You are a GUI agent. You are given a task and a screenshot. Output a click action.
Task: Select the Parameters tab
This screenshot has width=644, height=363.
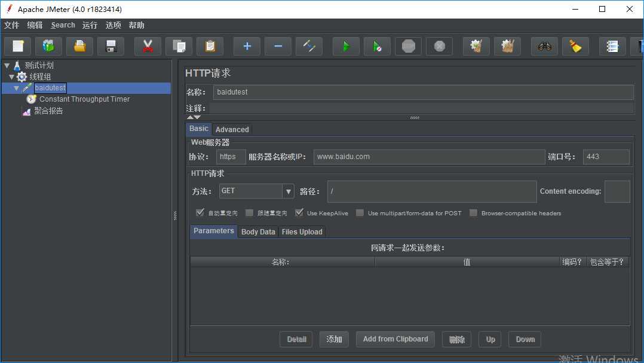(214, 231)
